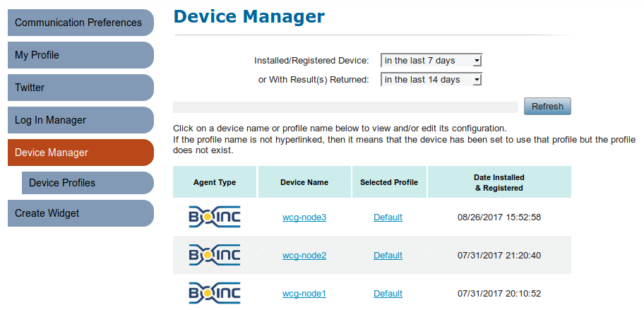Select the Device Manager sidebar item
This screenshot has height=310, width=644.
pyautogui.click(x=80, y=153)
